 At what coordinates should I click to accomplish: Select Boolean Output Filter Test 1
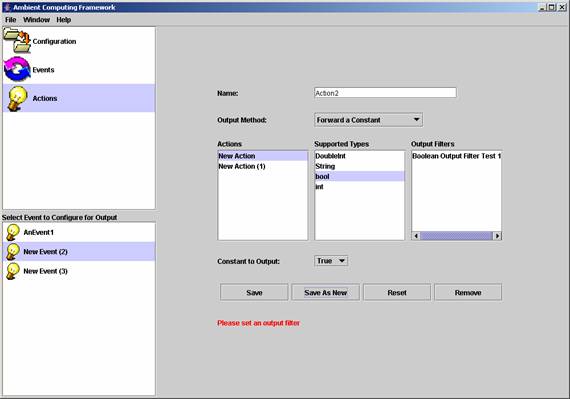457,156
